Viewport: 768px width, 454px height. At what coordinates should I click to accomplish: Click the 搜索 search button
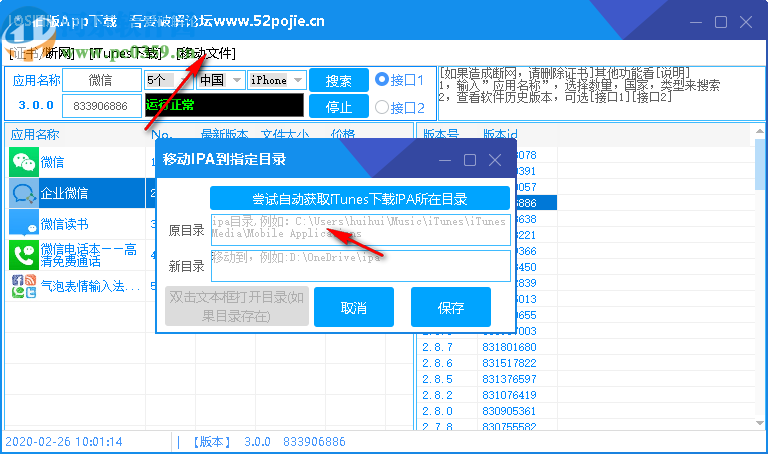tap(339, 80)
